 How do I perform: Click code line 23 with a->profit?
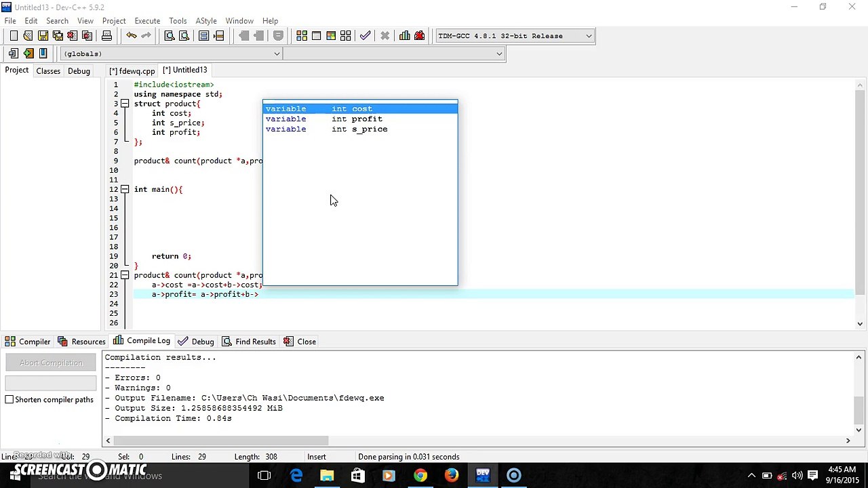[x=493, y=294]
